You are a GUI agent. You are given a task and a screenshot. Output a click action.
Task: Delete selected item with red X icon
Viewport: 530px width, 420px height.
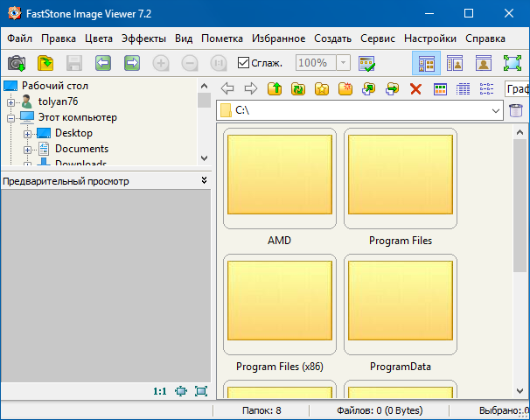tap(415, 88)
